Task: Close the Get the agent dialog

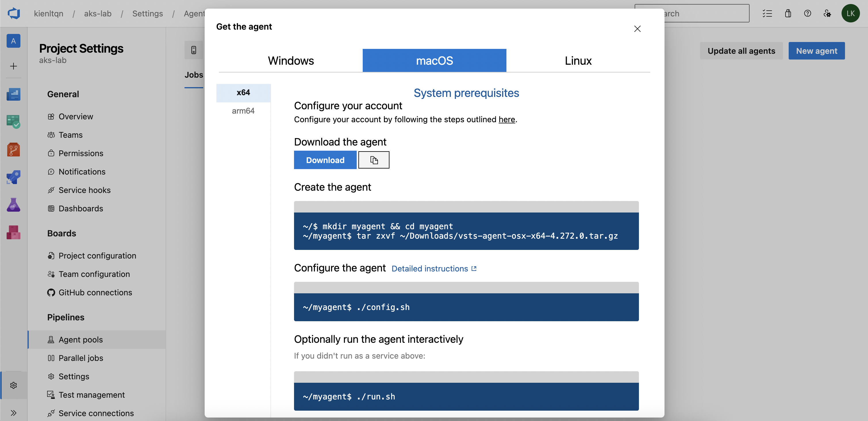Action: pyautogui.click(x=637, y=29)
